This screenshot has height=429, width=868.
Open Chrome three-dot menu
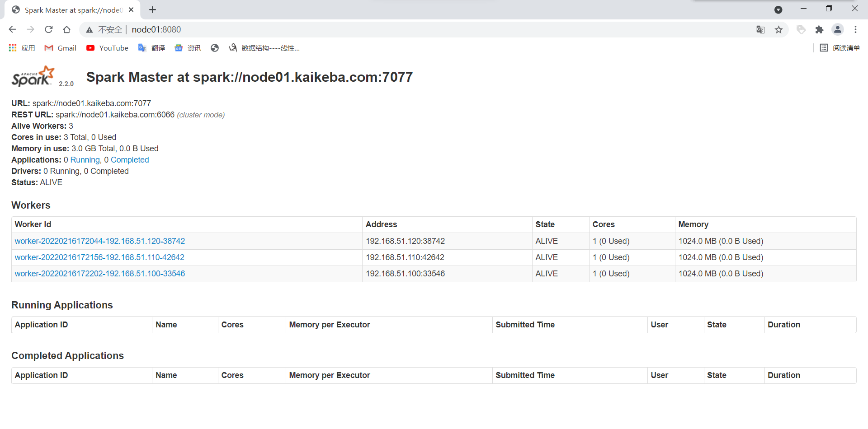[855, 29]
